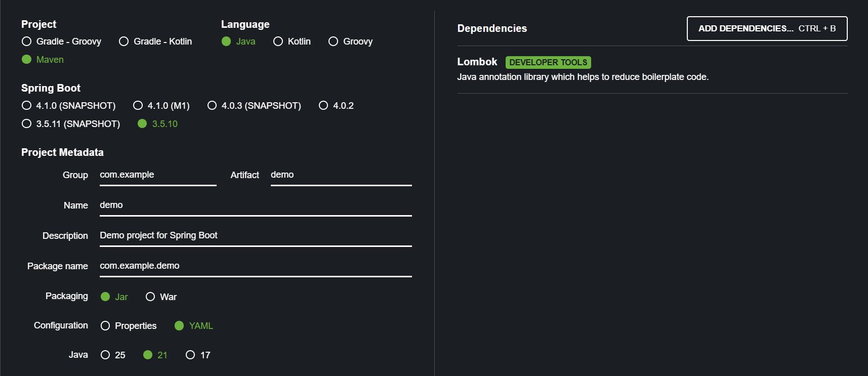868x376 pixels.
Task: Select Java version 25
Action: [x=113, y=355]
